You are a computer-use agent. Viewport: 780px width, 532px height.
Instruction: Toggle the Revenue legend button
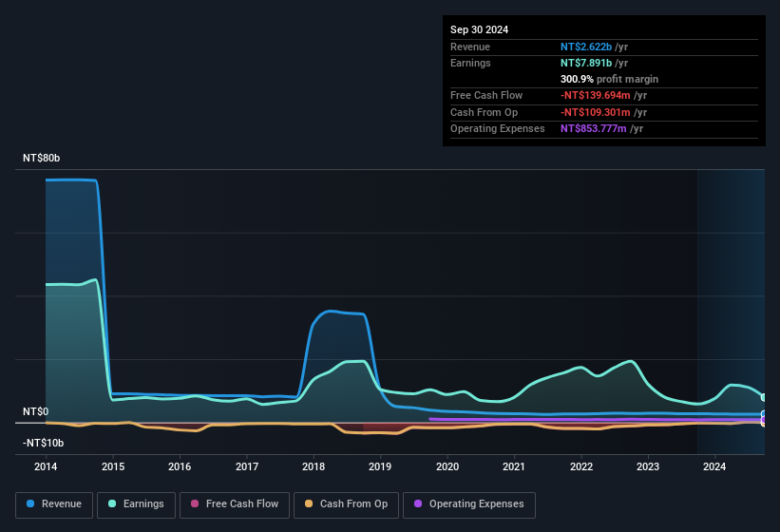point(54,504)
